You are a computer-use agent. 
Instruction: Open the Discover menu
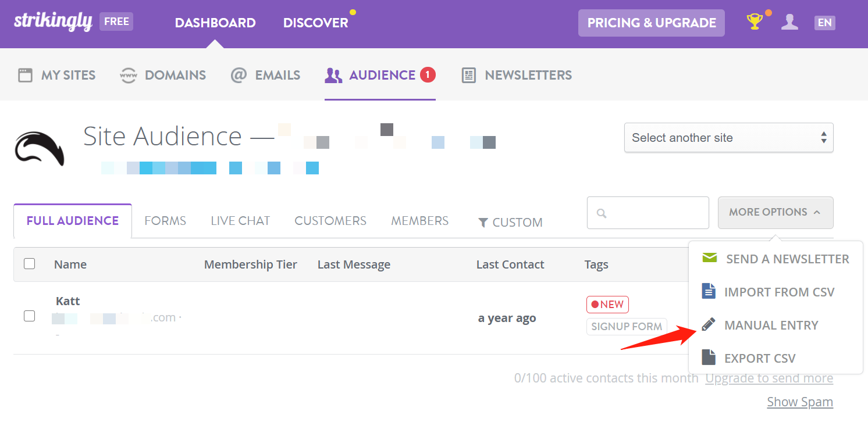pos(315,23)
